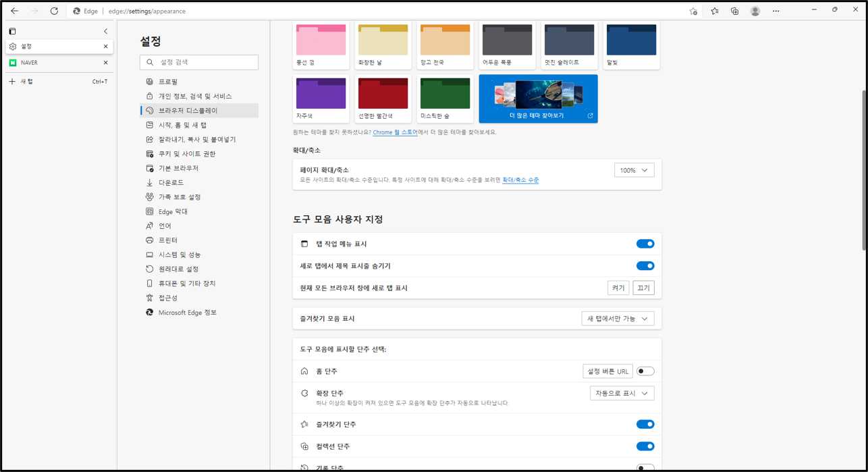
Task: Open 가족 보호 설정 section
Action: click(199, 197)
